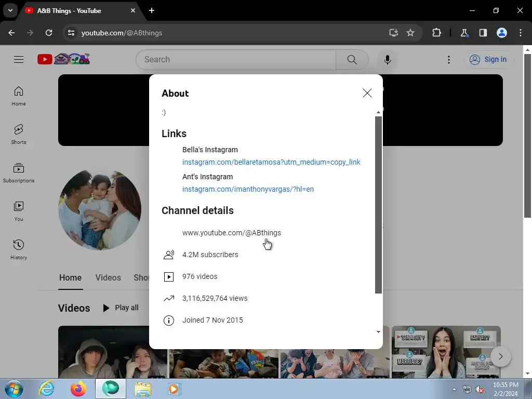Screen dimensions: 532x399
Task: Click the 4.2M subscribers text
Action: (x=210, y=255)
